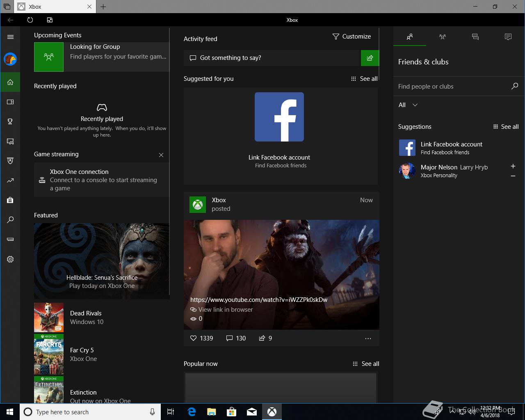Open Far Cry 5 thumbnail

tap(49, 354)
